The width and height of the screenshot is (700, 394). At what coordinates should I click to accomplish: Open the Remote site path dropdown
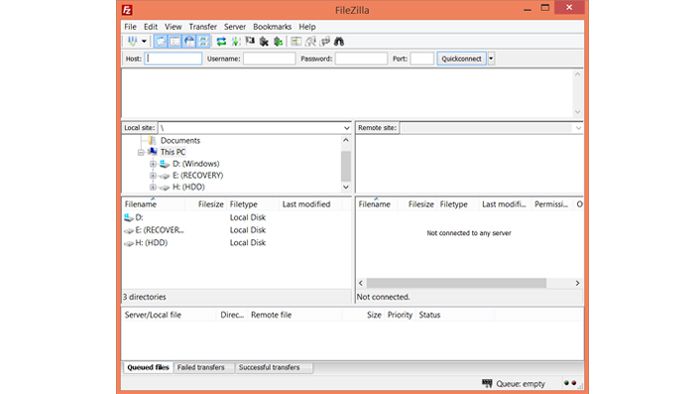[x=578, y=128]
